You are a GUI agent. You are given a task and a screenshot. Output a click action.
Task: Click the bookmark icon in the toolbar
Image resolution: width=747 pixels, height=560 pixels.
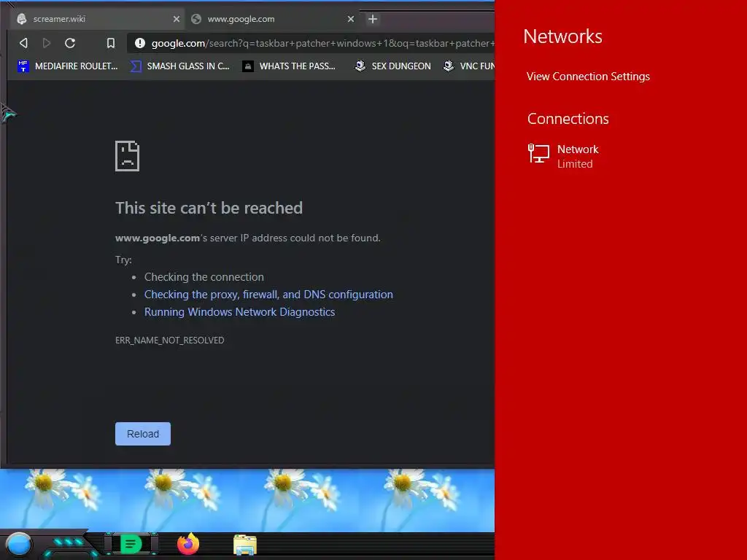111,43
